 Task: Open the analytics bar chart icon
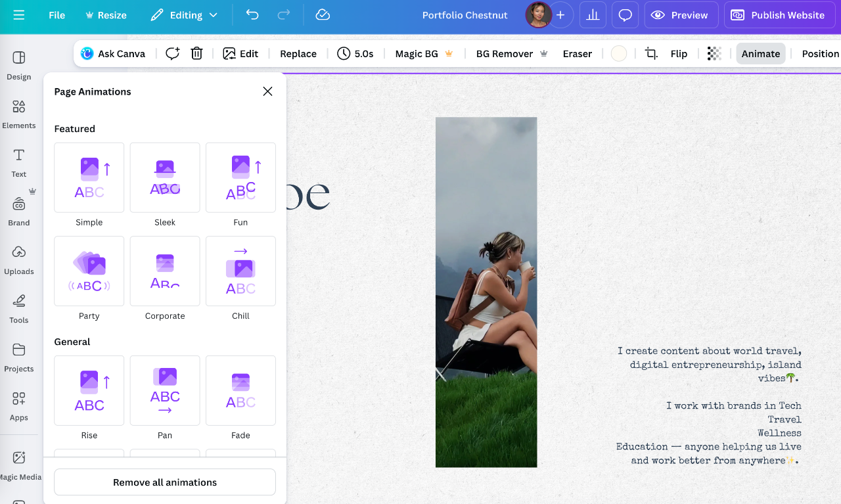(593, 15)
